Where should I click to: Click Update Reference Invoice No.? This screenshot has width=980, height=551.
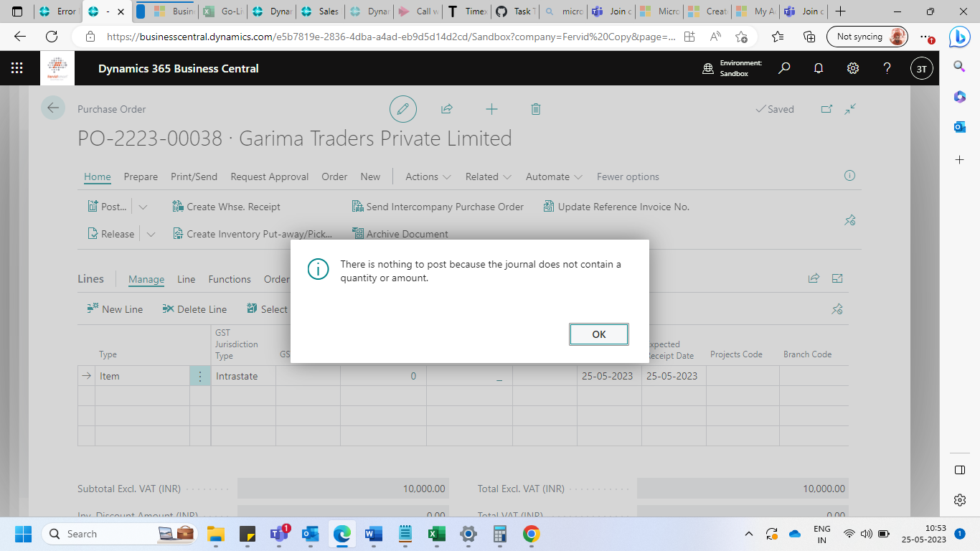click(x=619, y=206)
